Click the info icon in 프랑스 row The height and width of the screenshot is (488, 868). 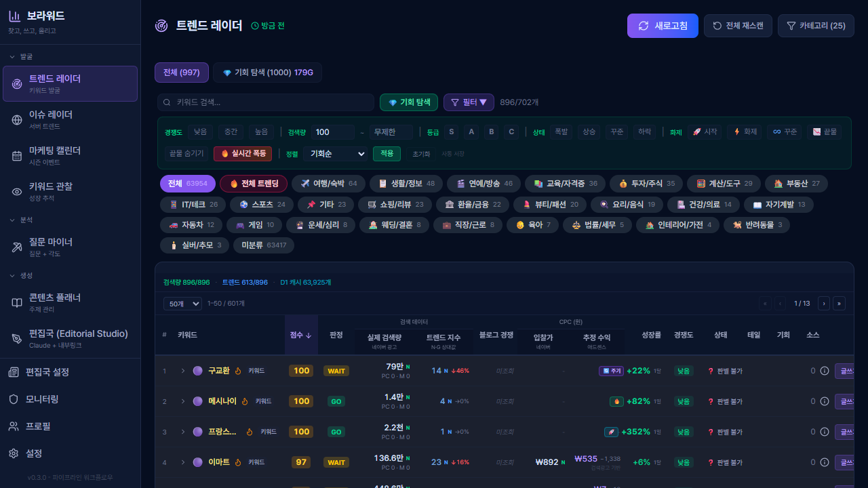825,432
